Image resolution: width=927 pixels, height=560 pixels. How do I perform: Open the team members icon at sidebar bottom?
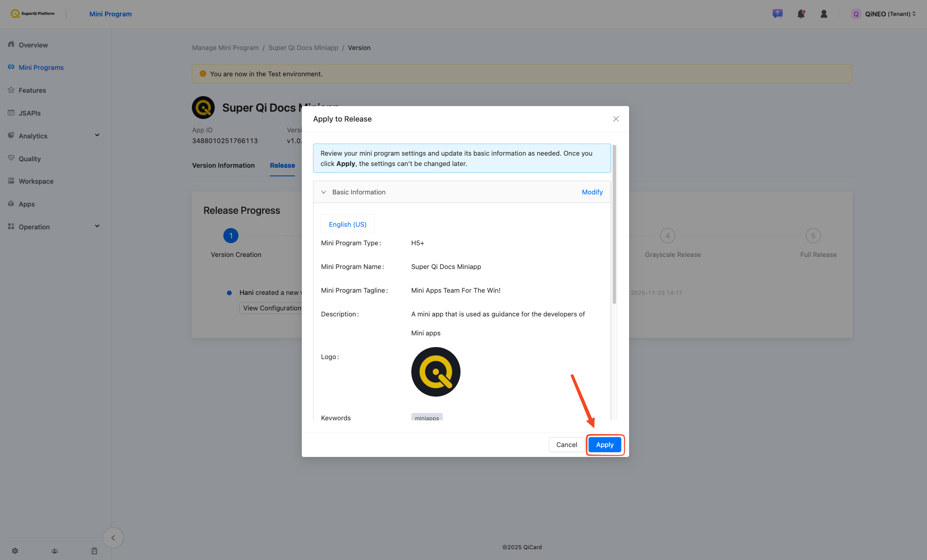click(55, 551)
